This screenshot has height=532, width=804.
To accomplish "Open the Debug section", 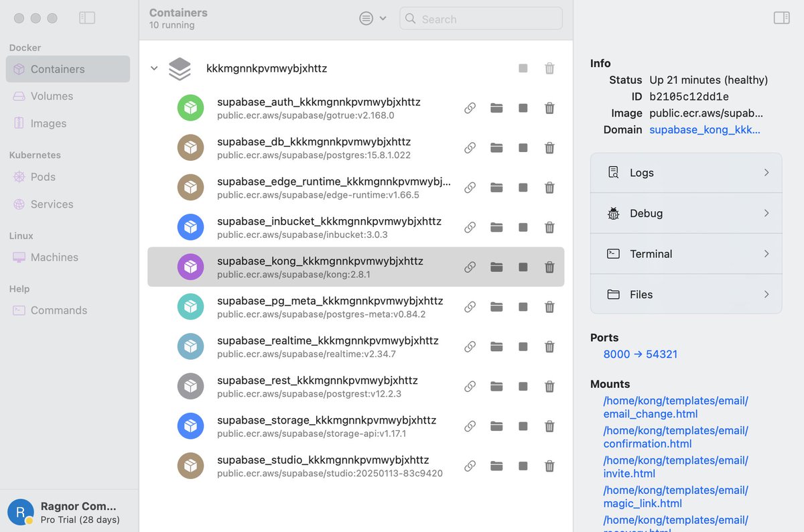I will tap(686, 213).
